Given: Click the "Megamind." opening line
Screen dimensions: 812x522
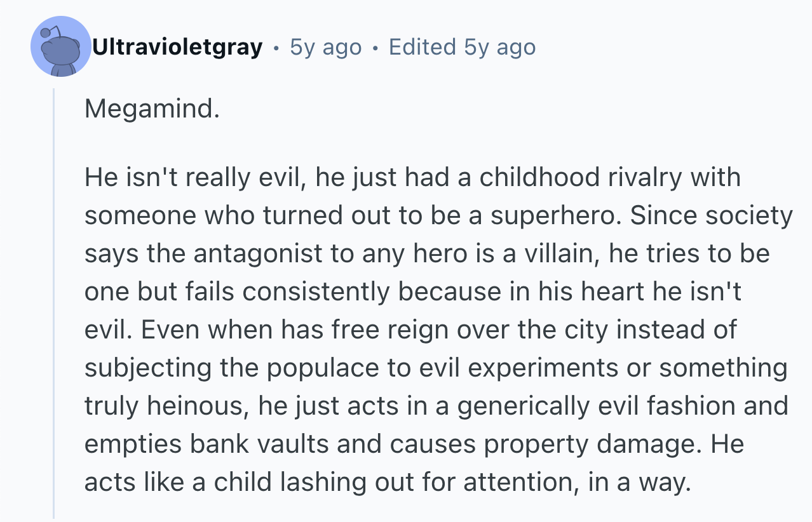Looking at the screenshot, I should coord(152,109).
